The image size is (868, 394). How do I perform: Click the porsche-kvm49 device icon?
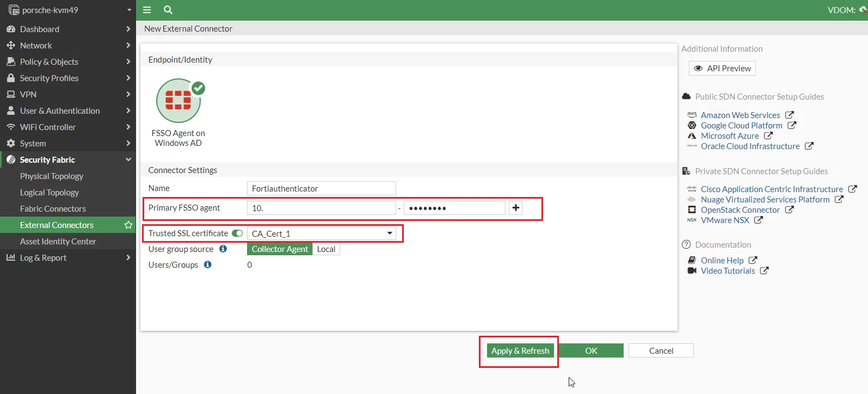coord(14,10)
